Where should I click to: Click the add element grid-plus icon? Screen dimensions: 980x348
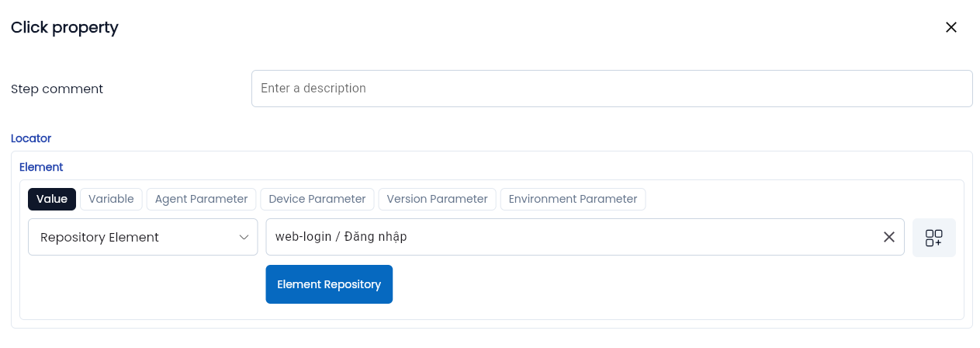click(933, 238)
